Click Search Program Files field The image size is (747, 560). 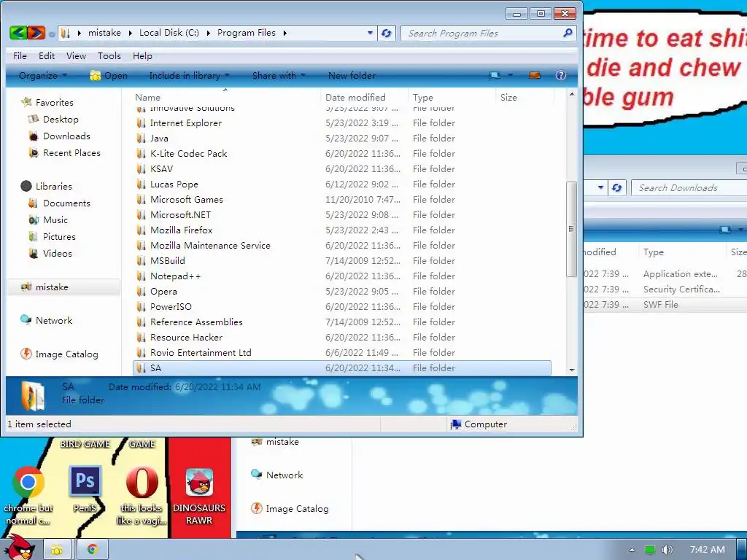481,34
